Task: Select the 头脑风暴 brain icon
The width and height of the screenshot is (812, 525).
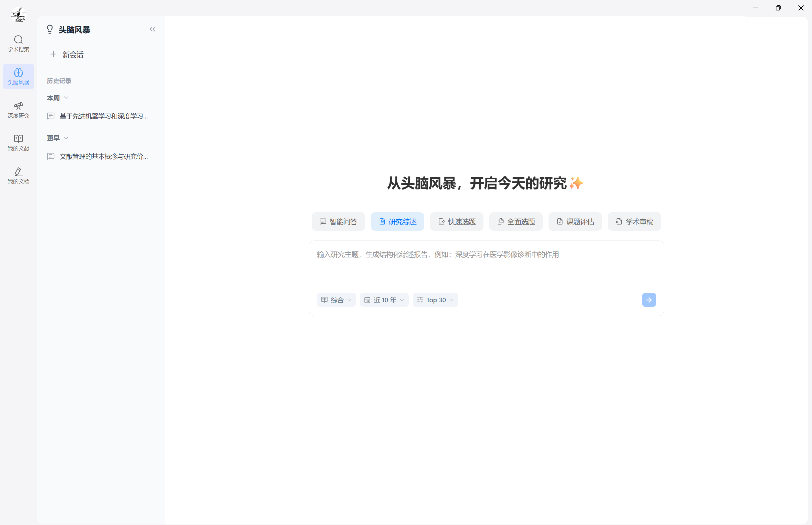Action: point(18,76)
